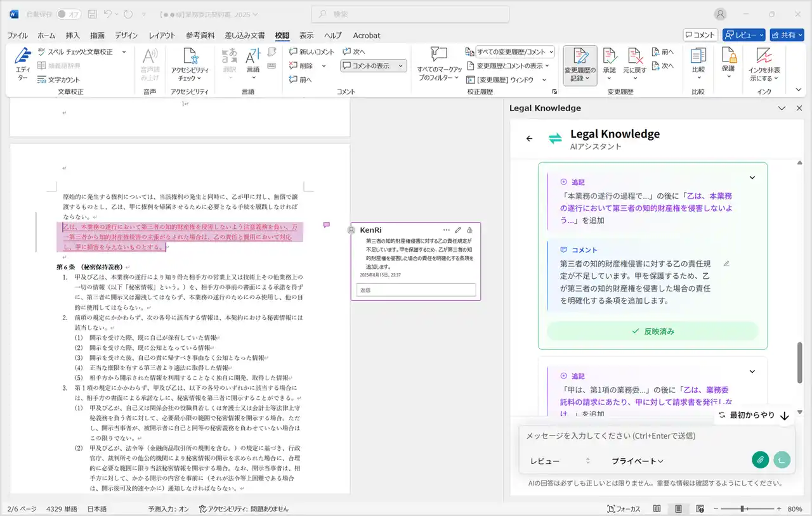Open the プライベート dropdown in chat
812x516 pixels.
(637, 461)
